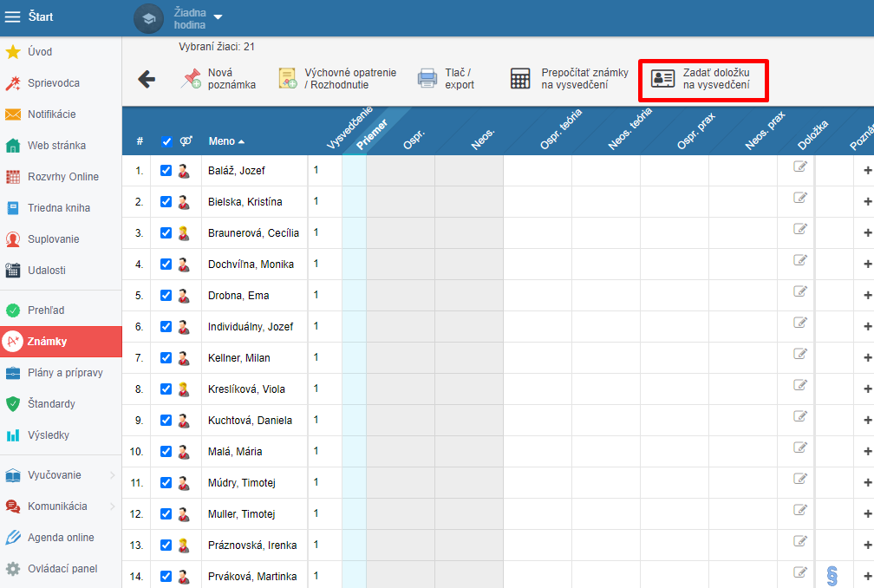Click the gender column header icon
The height and width of the screenshot is (588, 874).
[x=186, y=141]
